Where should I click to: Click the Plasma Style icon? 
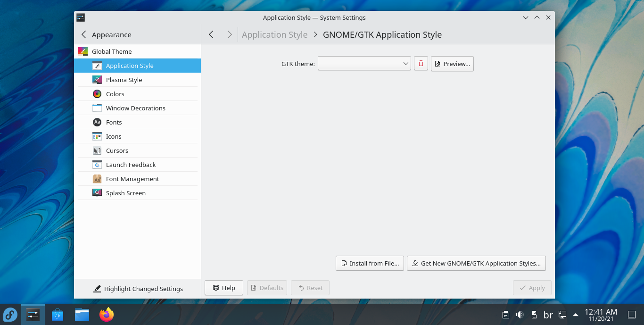(x=97, y=80)
